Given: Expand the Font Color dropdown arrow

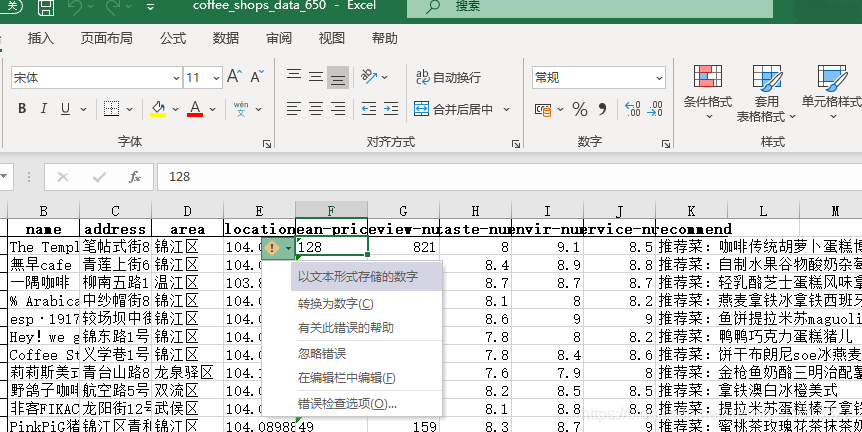Looking at the screenshot, I should click(213, 109).
